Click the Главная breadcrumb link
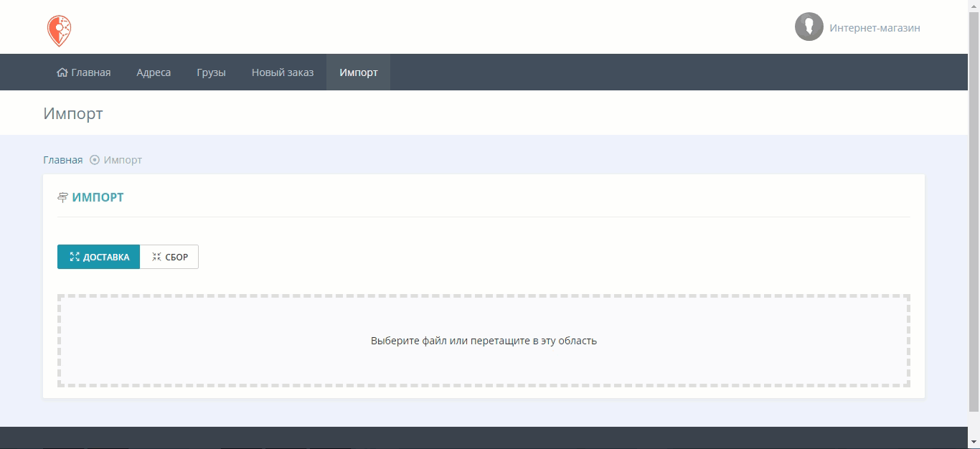Viewport: 980px width, 449px height. [63, 160]
